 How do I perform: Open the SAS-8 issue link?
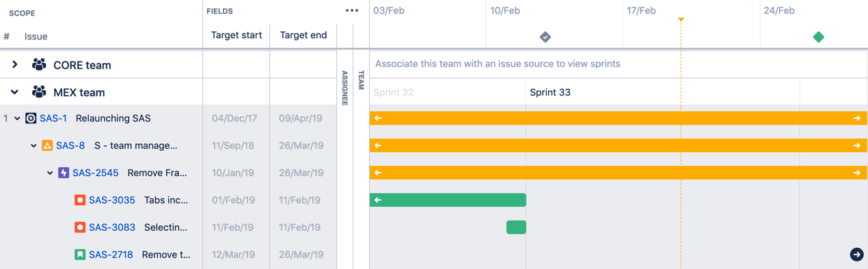coord(70,145)
